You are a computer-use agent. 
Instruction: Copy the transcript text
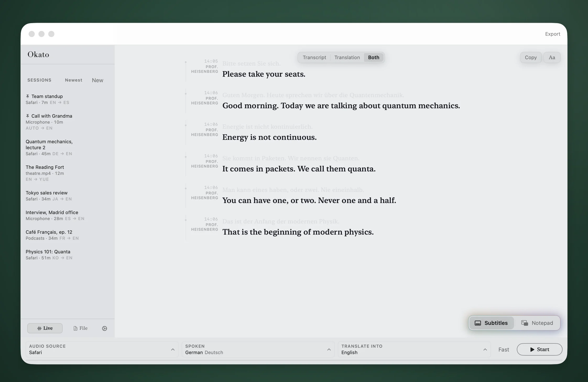coord(531,57)
